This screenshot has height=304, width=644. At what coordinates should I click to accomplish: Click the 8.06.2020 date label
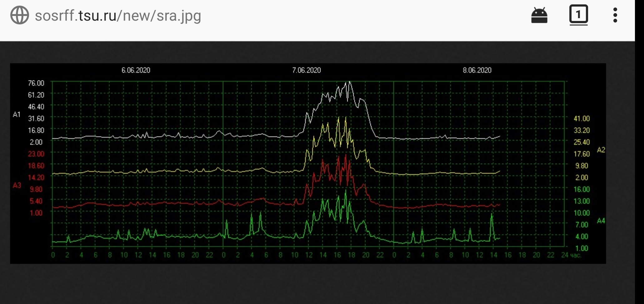[x=477, y=70]
